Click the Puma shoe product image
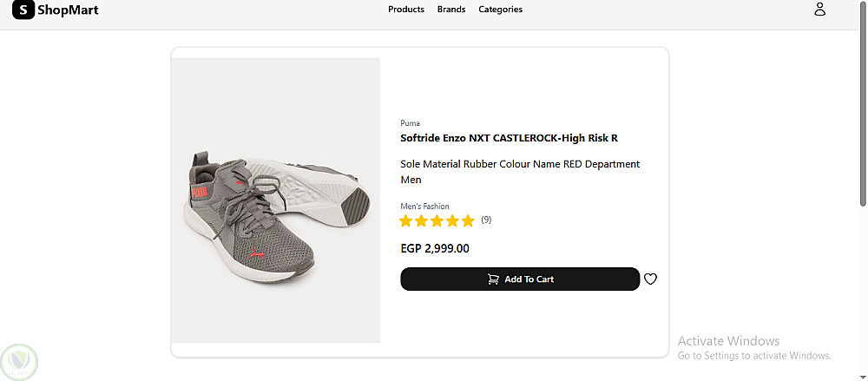Viewport: 868px width, 381px height. [276, 200]
